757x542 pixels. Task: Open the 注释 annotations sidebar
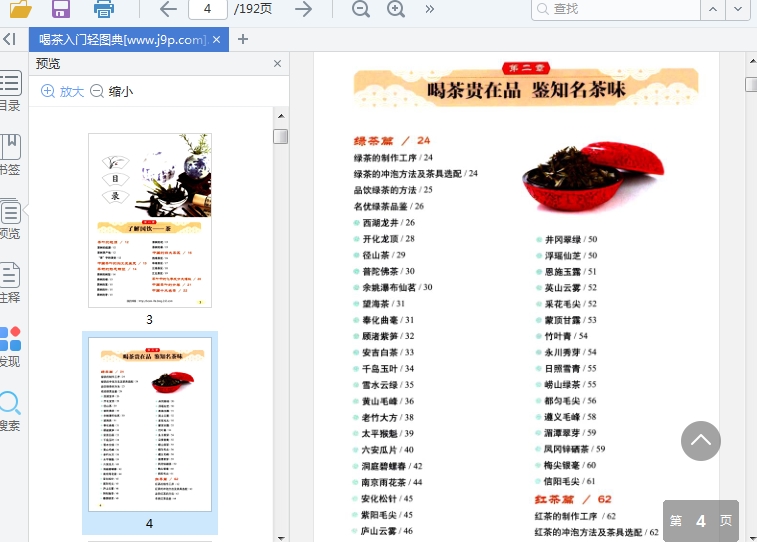point(10,283)
